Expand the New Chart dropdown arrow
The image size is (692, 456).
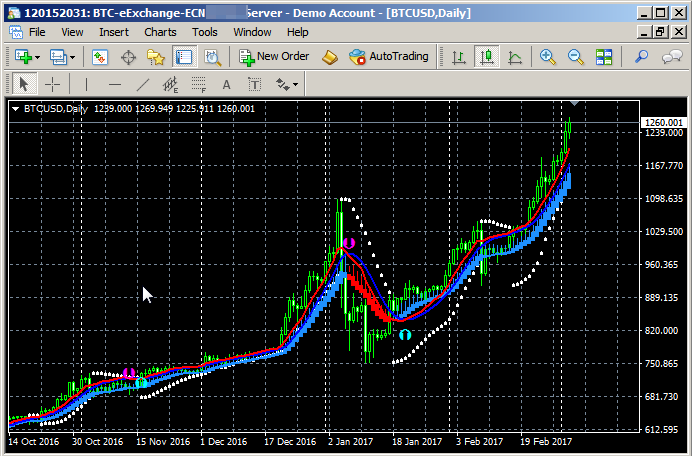point(38,57)
